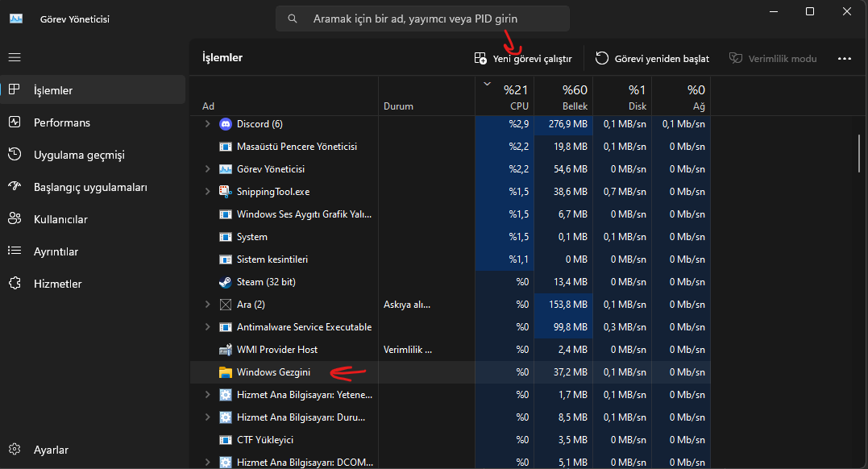Viewport: 868px width, 469px height.
Task: Open the three-dots more options menu
Action: pyautogui.click(x=844, y=58)
